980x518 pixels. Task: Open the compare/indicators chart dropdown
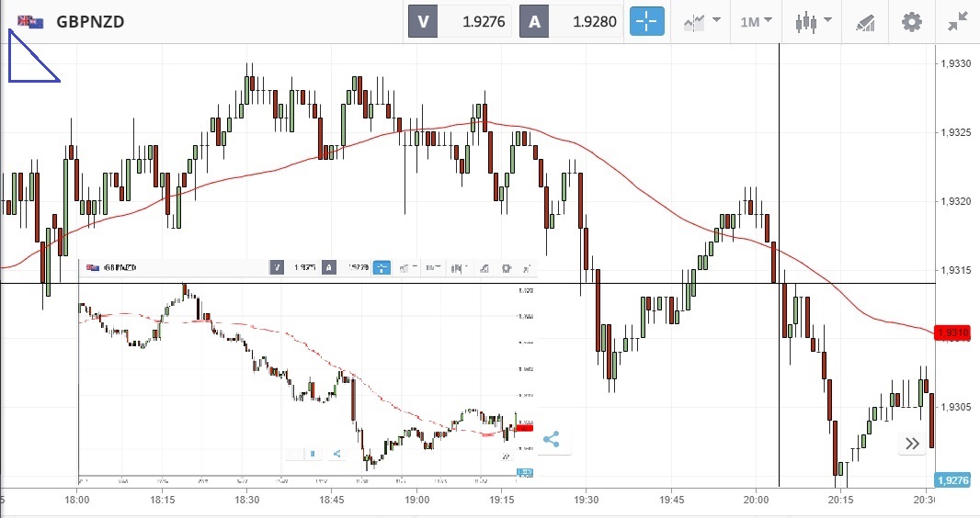tap(701, 21)
